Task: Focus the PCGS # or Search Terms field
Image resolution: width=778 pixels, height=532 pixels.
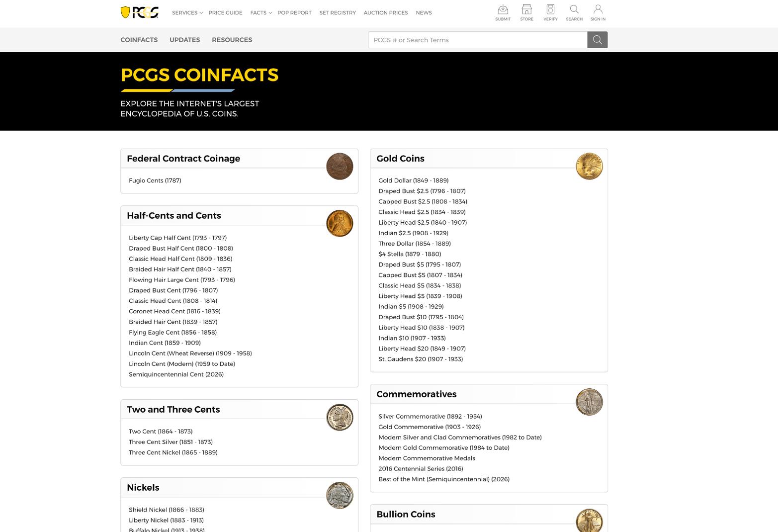Action: tap(478, 40)
